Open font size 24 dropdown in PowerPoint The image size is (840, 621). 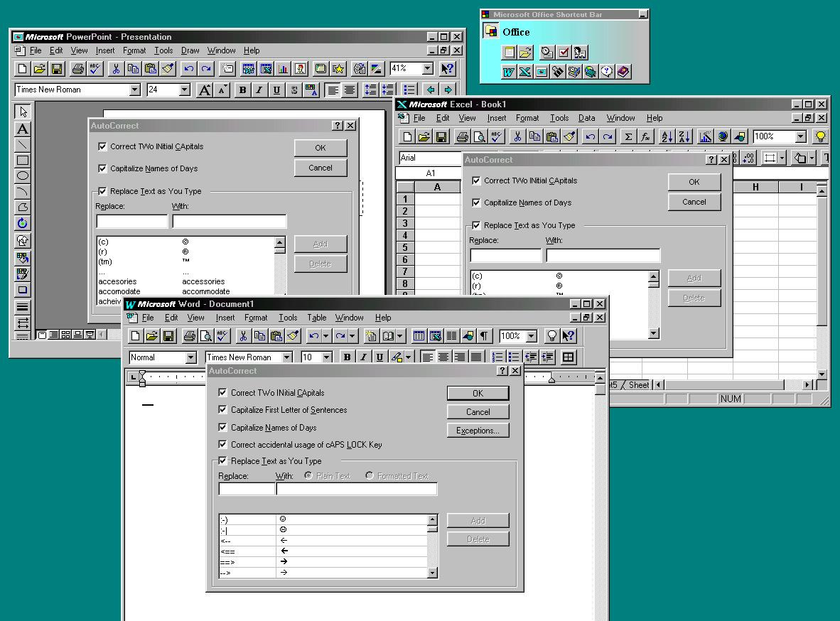pos(185,90)
